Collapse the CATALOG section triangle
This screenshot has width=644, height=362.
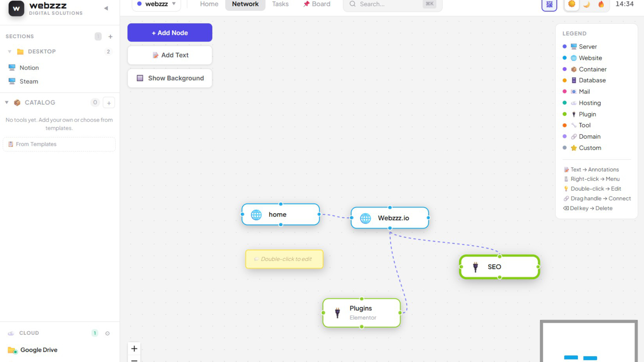pos(7,103)
